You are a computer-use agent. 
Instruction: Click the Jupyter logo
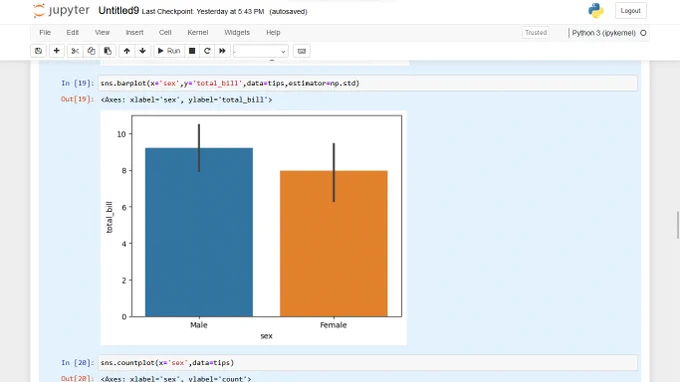[61, 10]
